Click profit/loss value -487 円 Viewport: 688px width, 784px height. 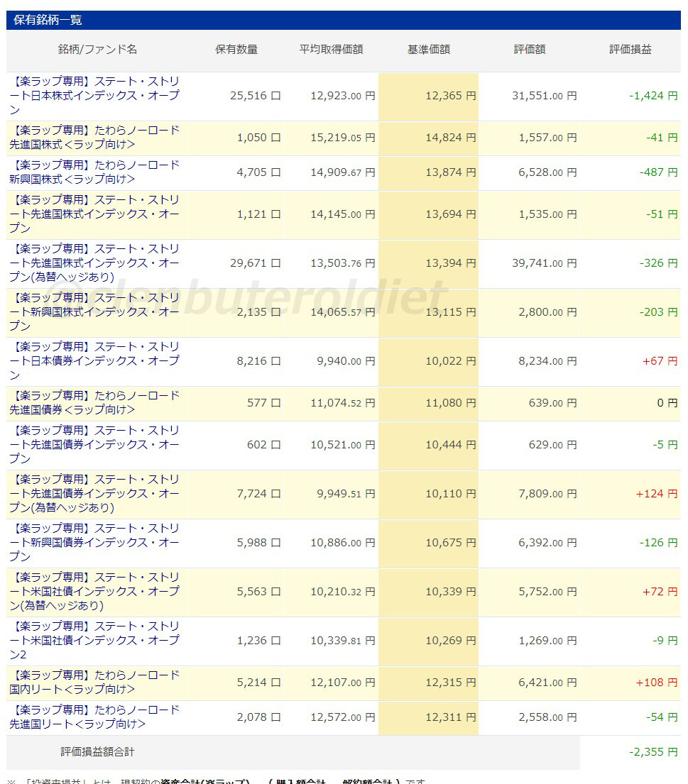coord(658,172)
